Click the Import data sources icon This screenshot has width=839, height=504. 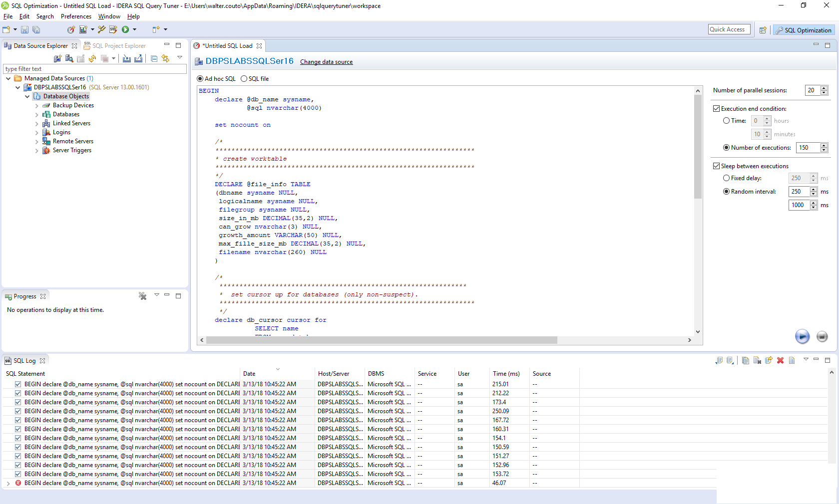coord(127,58)
